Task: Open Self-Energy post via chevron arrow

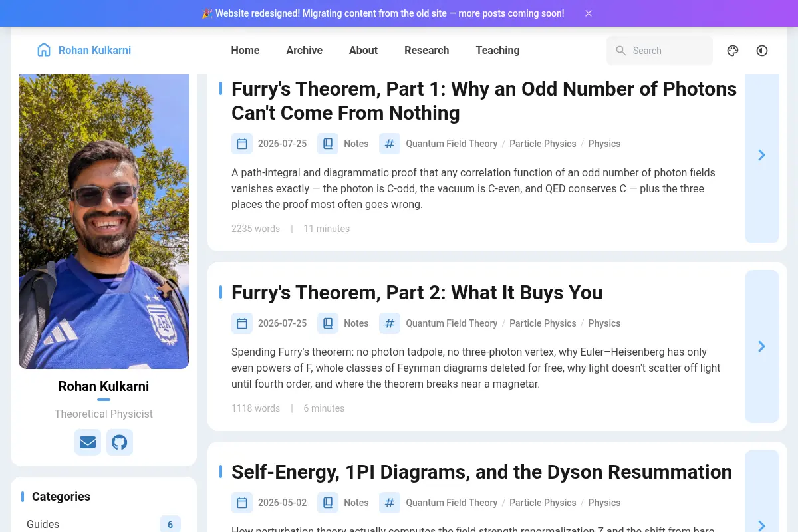Action: (762, 525)
